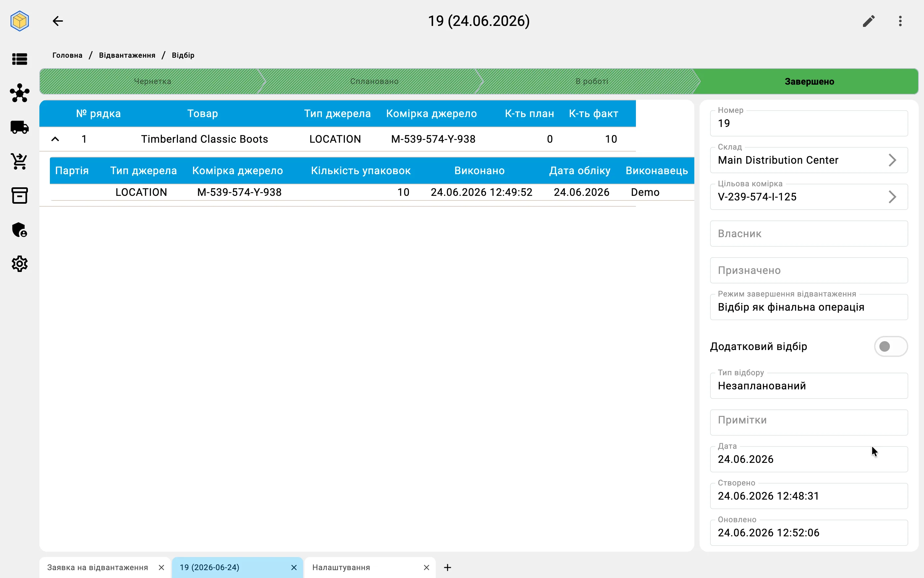Viewport: 924px width, 578px height.
Task: Edit document with the pencil icon
Action: pos(869,21)
